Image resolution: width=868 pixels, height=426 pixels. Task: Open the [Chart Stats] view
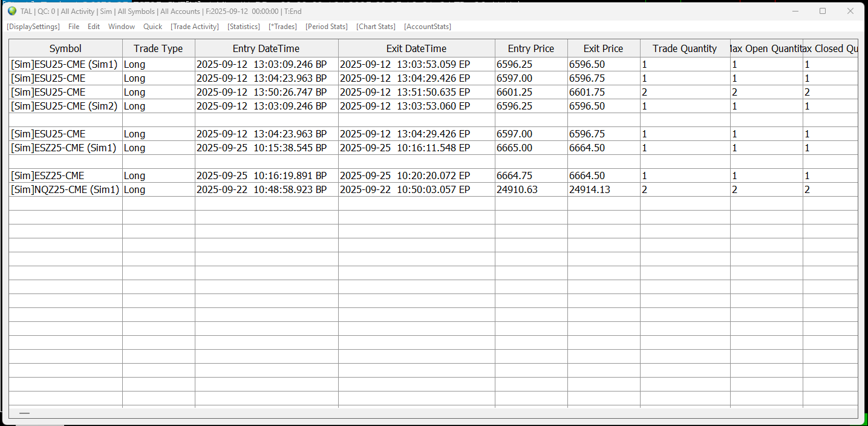(x=376, y=27)
